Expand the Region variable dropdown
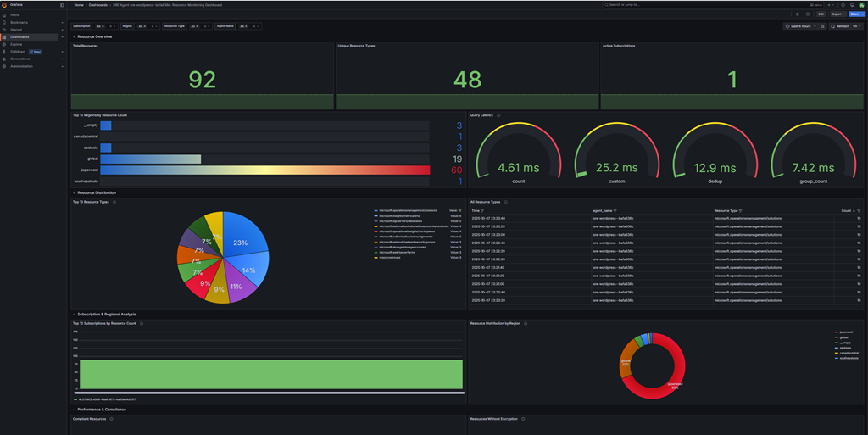The height and width of the screenshot is (435, 868). pyautogui.click(x=156, y=26)
